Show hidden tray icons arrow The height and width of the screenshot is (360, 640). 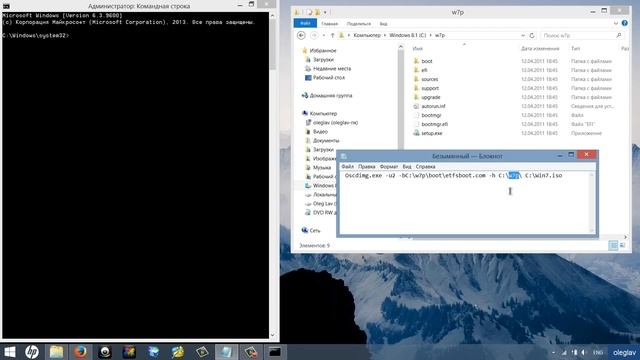[553, 352]
